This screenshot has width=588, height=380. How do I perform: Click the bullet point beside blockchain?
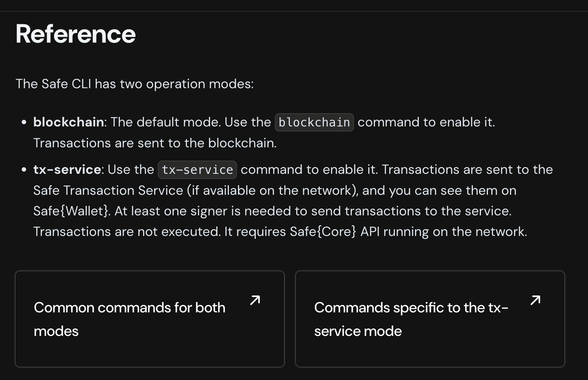coord(24,122)
